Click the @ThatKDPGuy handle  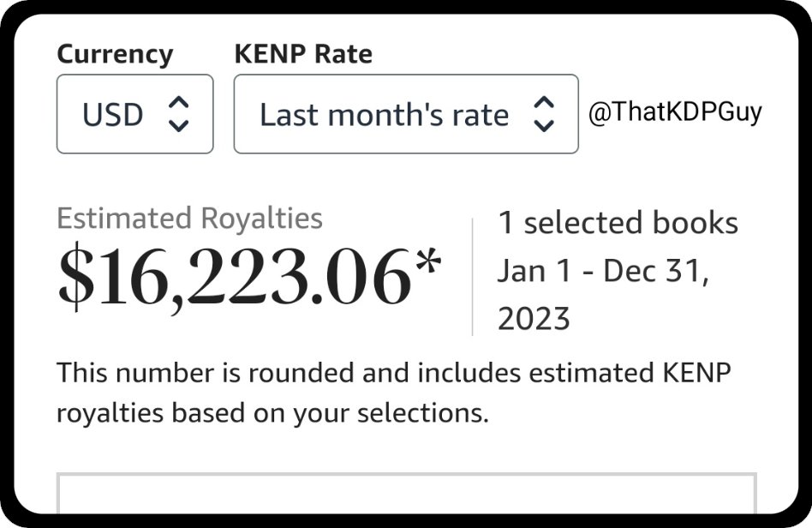tap(675, 112)
